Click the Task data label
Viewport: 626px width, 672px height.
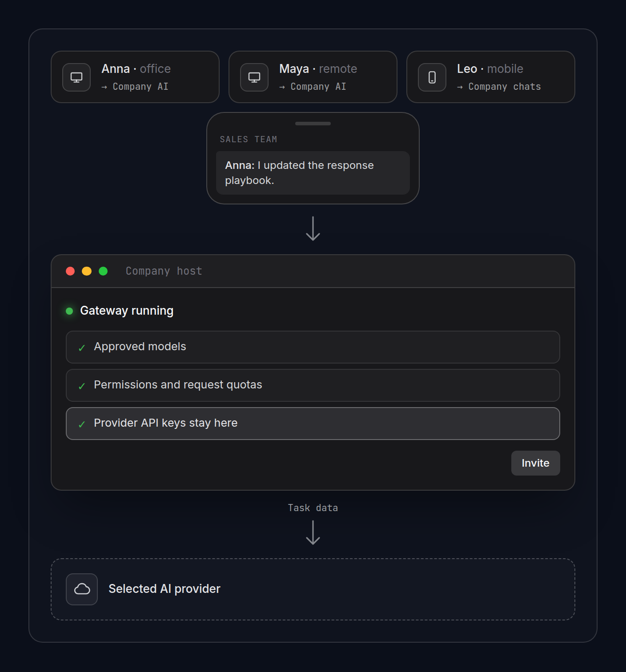(313, 508)
